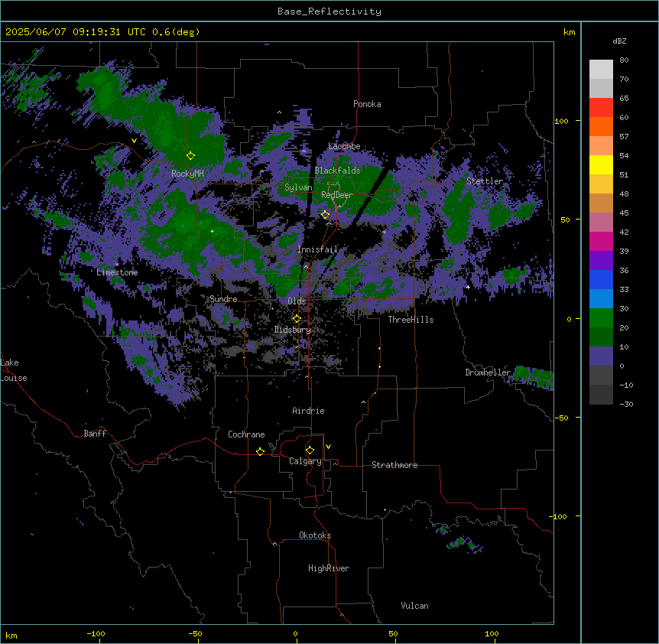Click the Ponoka label on map
The height and width of the screenshot is (644, 659).
pyautogui.click(x=367, y=104)
